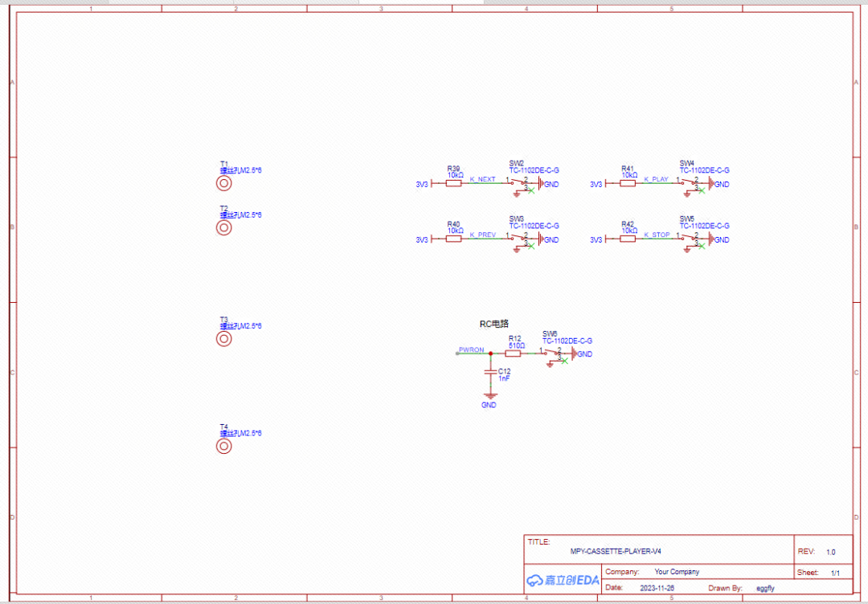Click the 嘉立创EDA logo

click(563, 580)
